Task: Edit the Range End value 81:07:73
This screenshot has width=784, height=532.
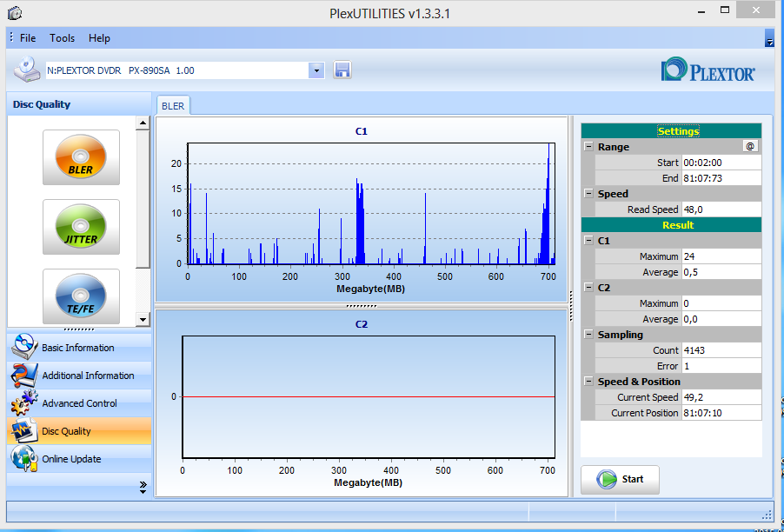Action: coord(721,178)
